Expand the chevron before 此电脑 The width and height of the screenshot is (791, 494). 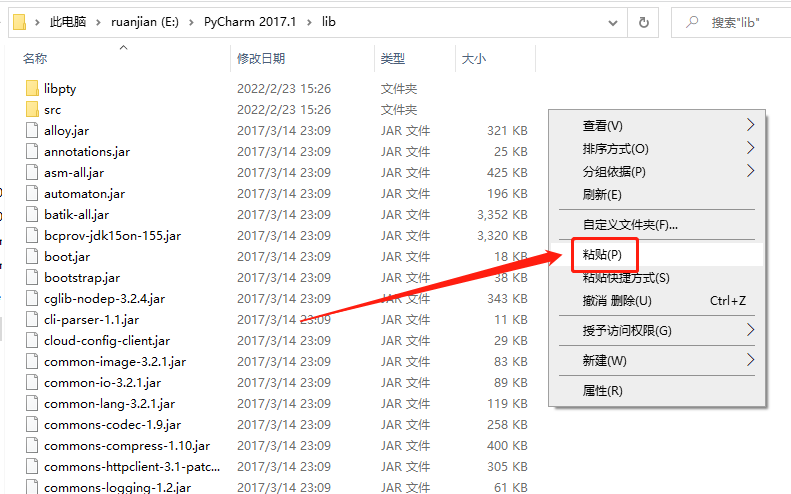pyautogui.click(x=37, y=22)
